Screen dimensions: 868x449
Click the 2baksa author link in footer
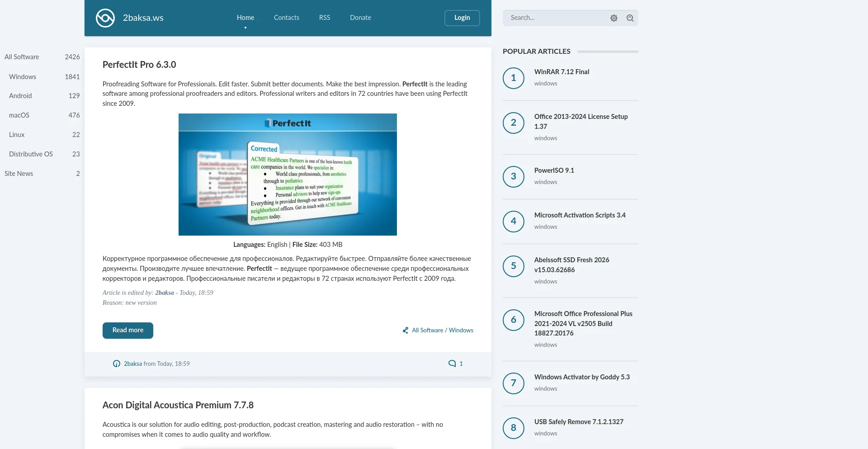coord(133,364)
